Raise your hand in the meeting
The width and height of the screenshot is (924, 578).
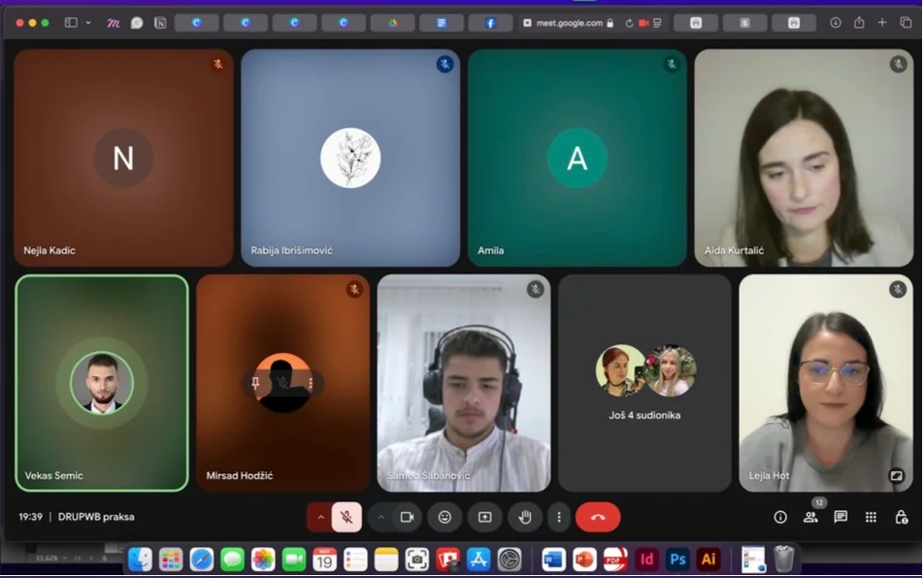click(525, 517)
